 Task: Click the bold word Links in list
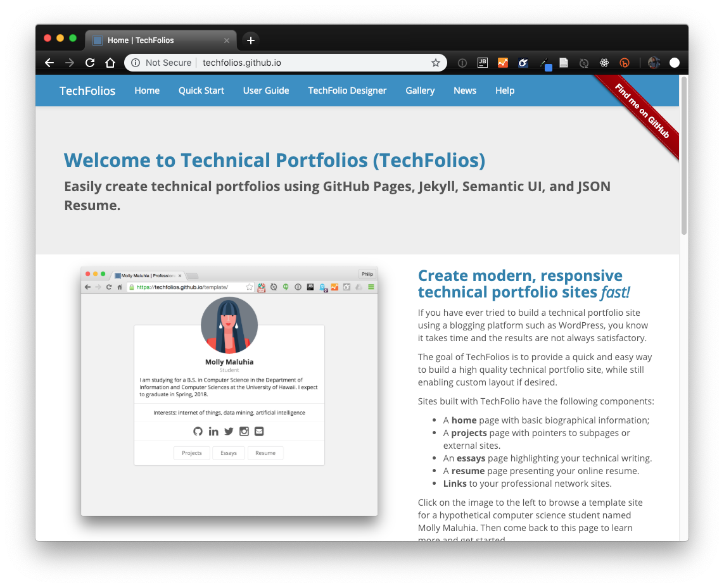tap(455, 484)
